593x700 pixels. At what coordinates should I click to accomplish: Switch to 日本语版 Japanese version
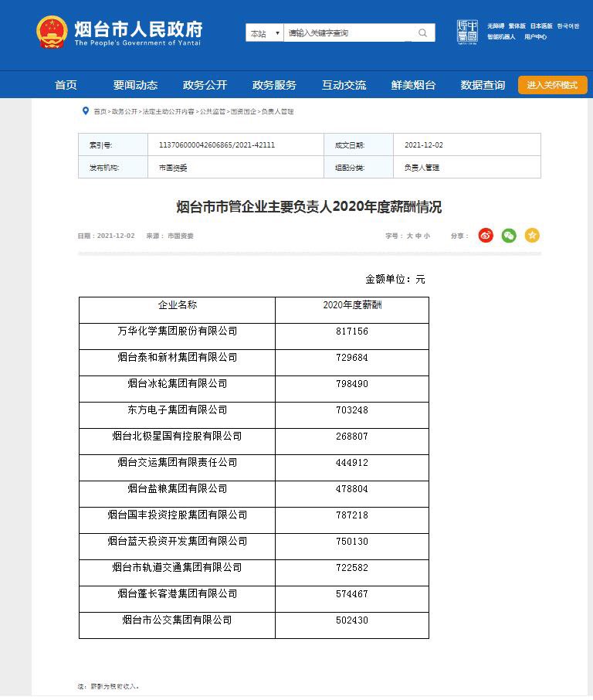point(541,26)
